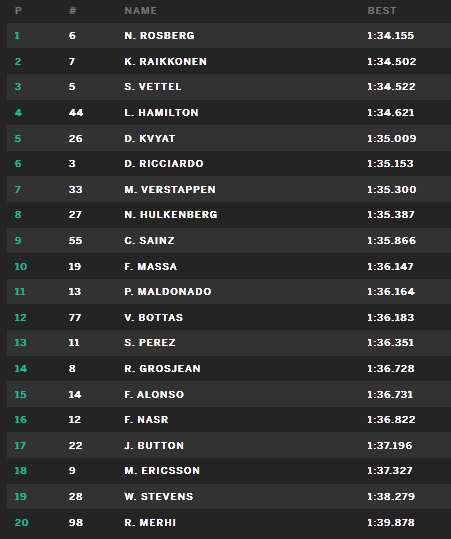Select F. Alonso's time 1:36.731

(390, 394)
